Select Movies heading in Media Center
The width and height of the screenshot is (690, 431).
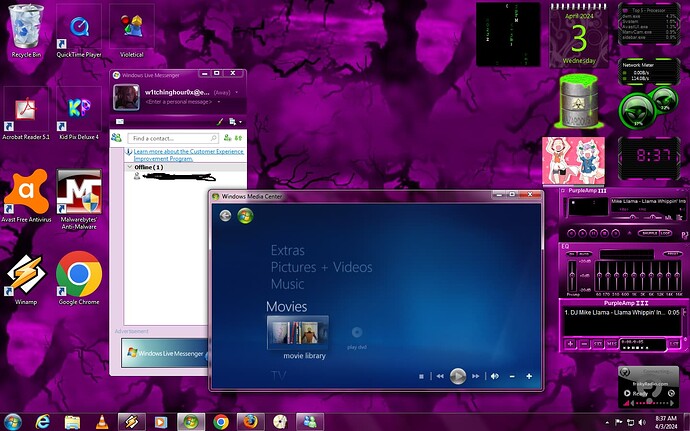click(x=286, y=306)
